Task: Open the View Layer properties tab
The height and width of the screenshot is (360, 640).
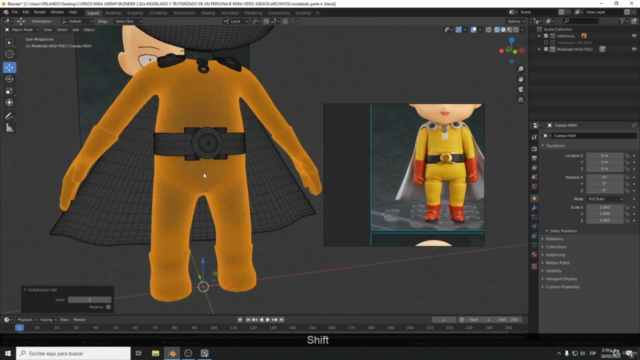Action: point(534,168)
